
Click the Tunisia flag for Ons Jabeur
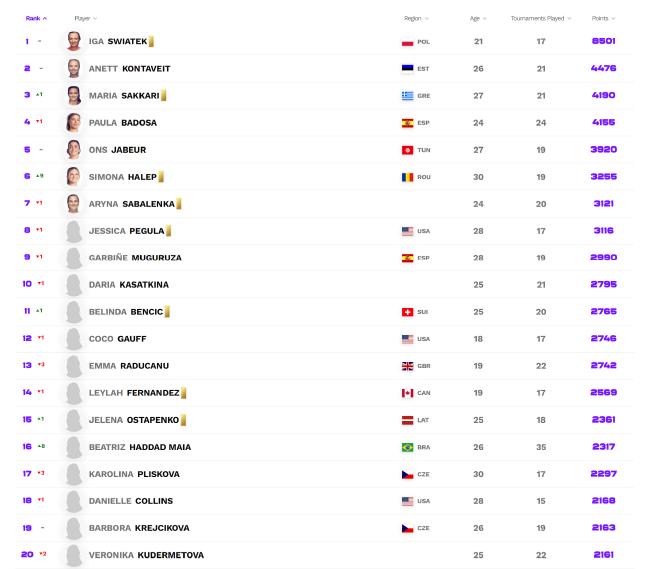[x=407, y=150]
